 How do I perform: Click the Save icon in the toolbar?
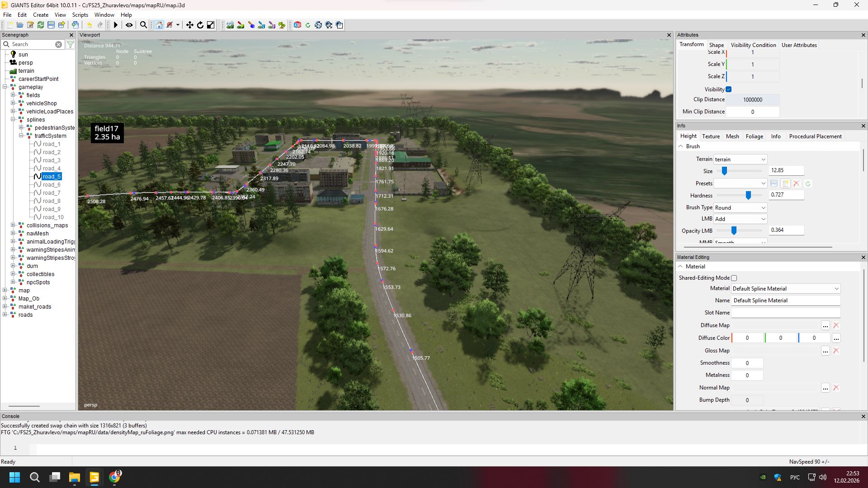tap(51, 25)
